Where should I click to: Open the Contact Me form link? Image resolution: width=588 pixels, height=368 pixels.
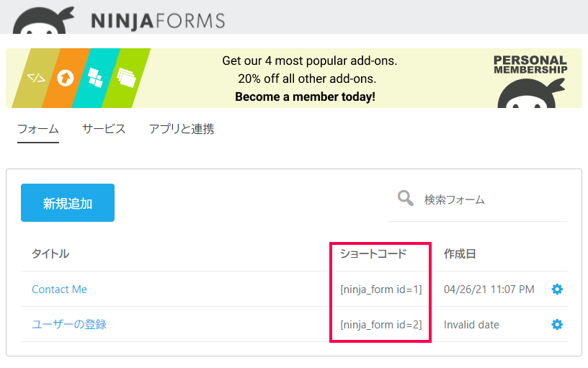pyautogui.click(x=59, y=290)
